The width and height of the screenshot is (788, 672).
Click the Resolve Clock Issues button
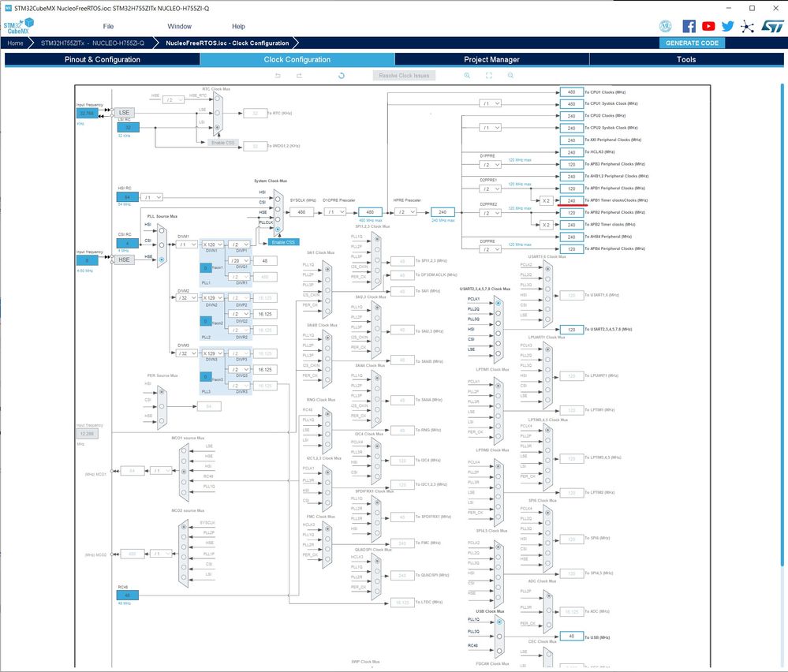pos(404,76)
